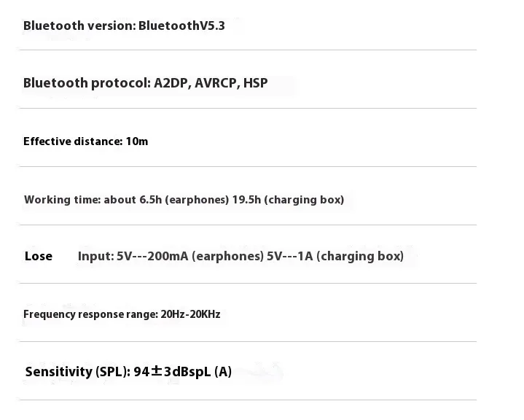This screenshot has width=524, height=420.
Task: Click the "Frequency response range" label
Action: coord(90,315)
